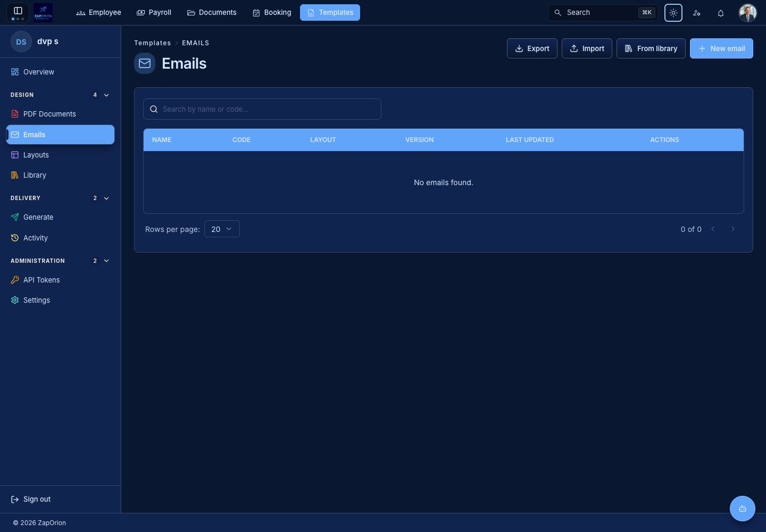Open the chatbot assistant button

[x=743, y=509]
